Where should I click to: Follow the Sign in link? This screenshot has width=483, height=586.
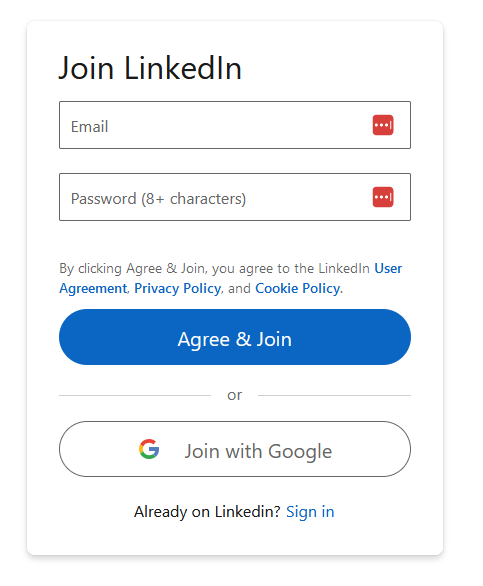pos(310,512)
